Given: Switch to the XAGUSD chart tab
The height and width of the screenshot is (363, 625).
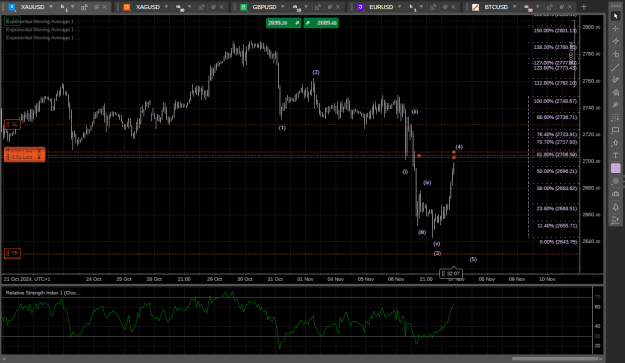Looking at the screenshot, I should [147, 7].
